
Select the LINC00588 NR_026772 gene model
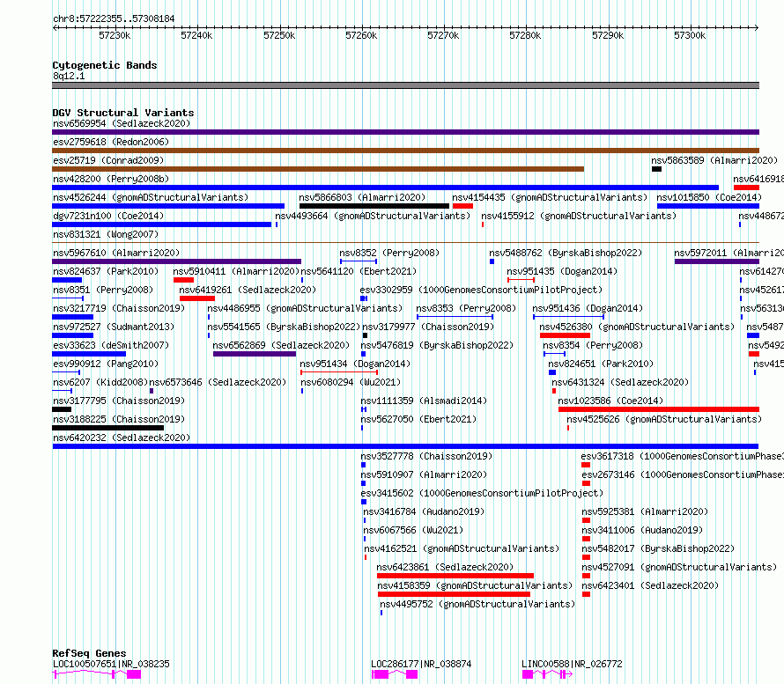pos(547,674)
